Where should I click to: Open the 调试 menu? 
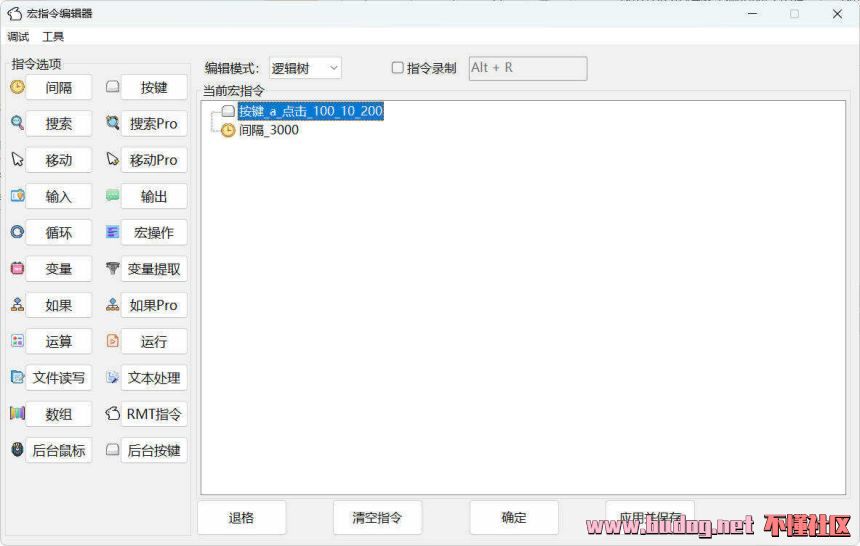coord(18,37)
